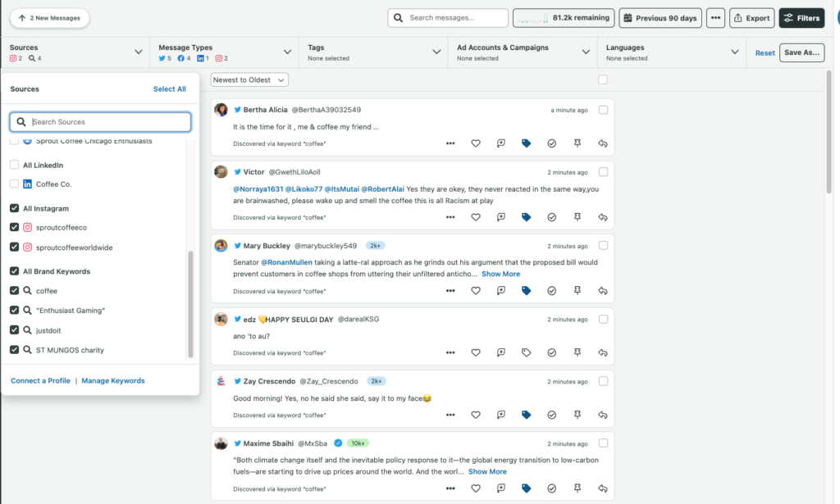The width and height of the screenshot is (840, 504).
Task: Select Bertha Alicia's message checkbox
Action: click(x=603, y=110)
